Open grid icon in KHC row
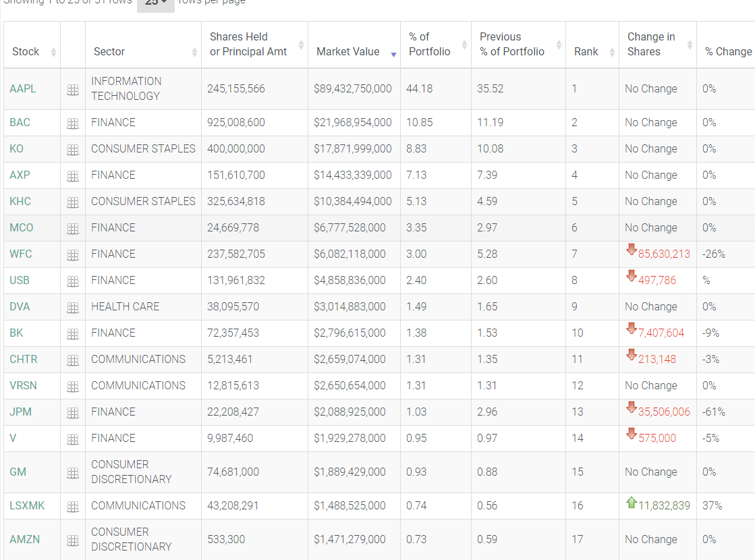The image size is (755, 560). coord(73,202)
